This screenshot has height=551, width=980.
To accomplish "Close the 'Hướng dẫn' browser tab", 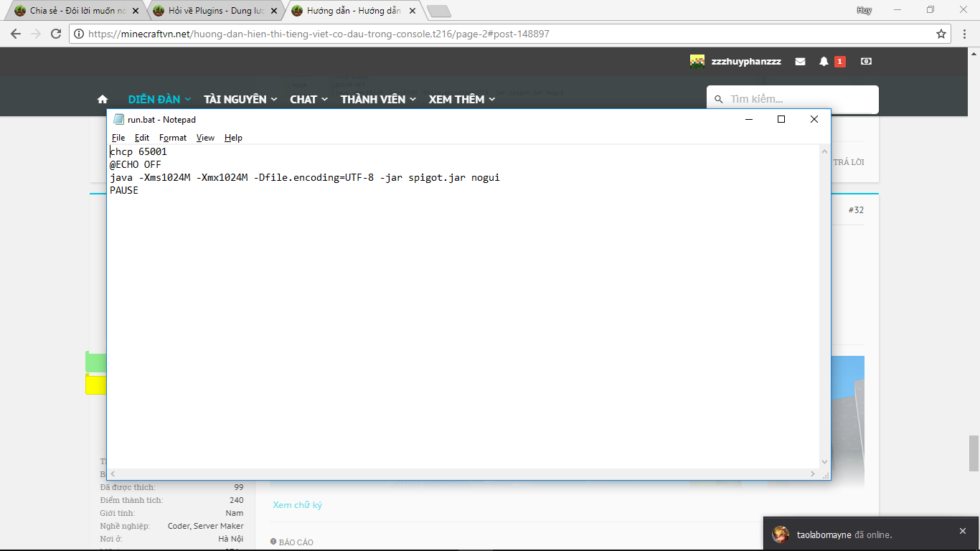I will [413, 11].
